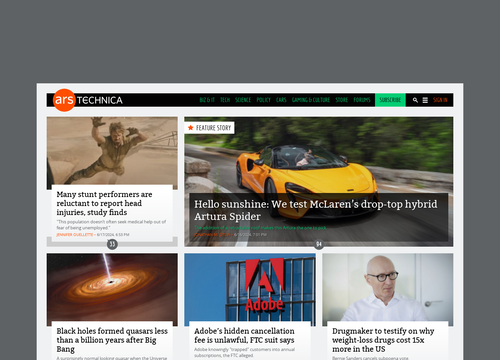Open the stunt performers comment count bubble

112,244
